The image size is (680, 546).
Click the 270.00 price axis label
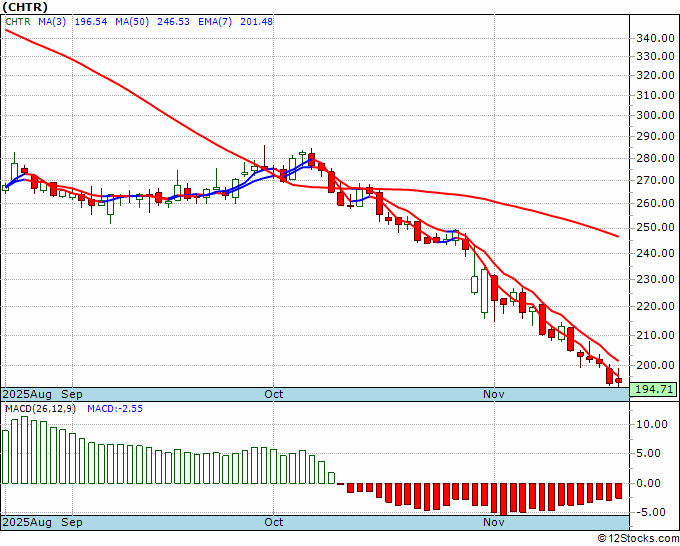655,180
